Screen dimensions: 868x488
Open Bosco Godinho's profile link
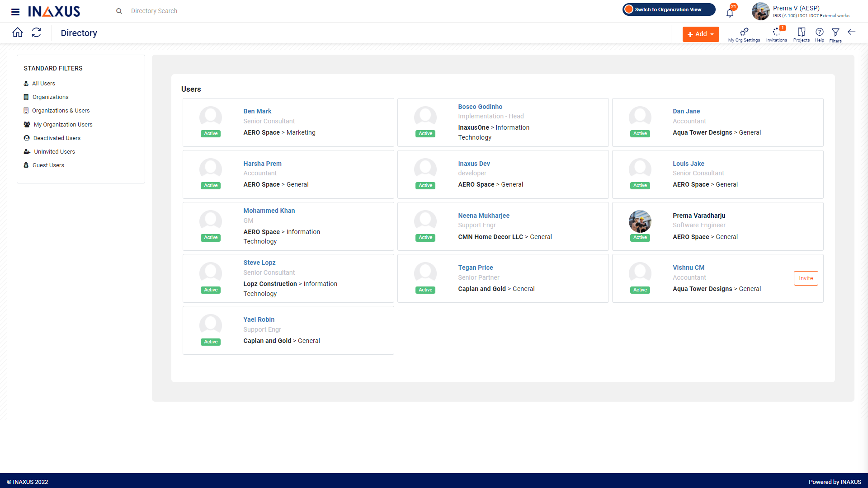(x=480, y=107)
